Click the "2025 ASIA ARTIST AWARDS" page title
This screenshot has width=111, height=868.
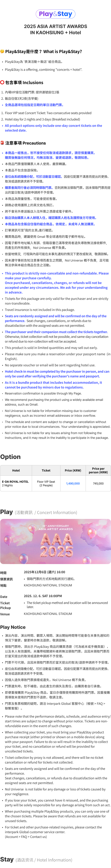(55, 26)
